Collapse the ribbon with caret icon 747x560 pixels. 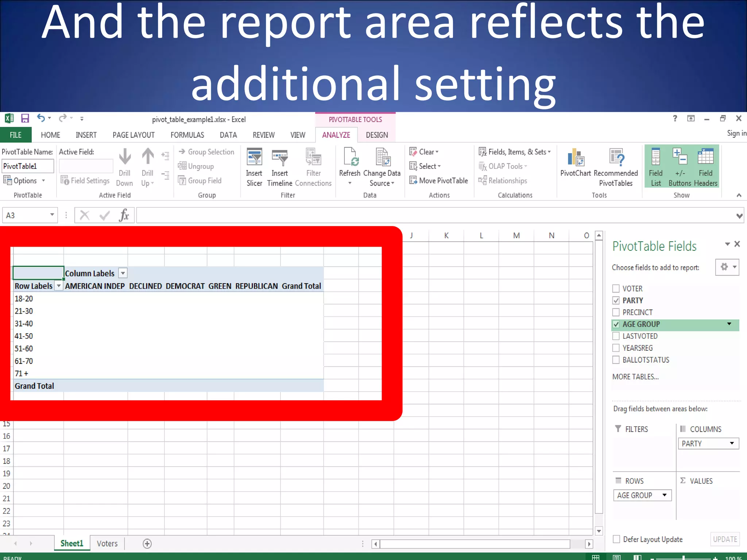click(739, 195)
